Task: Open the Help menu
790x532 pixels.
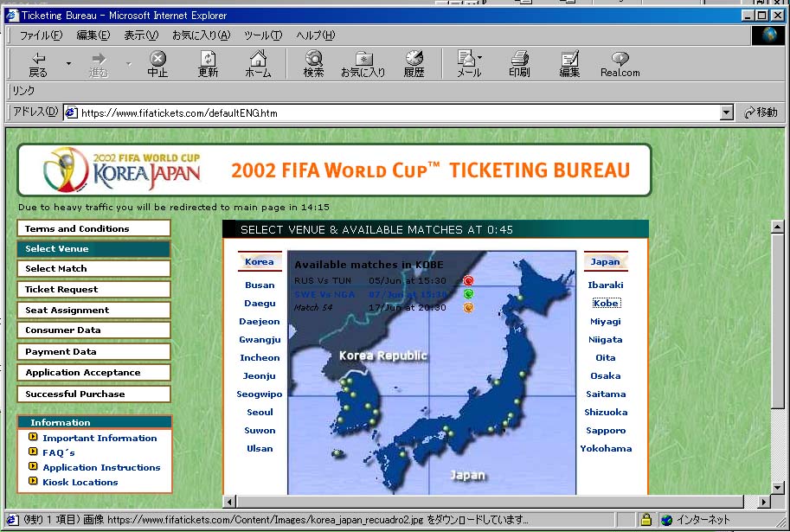Action: [316, 35]
